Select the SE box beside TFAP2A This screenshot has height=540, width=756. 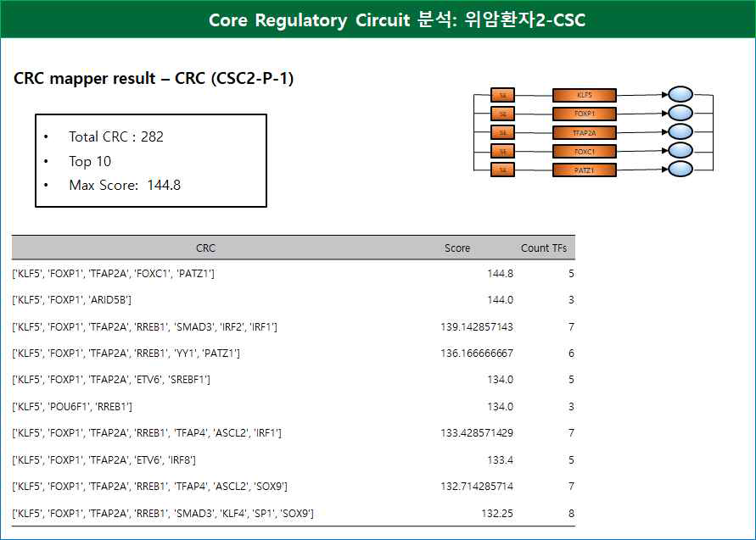pyautogui.click(x=502, y=132)
